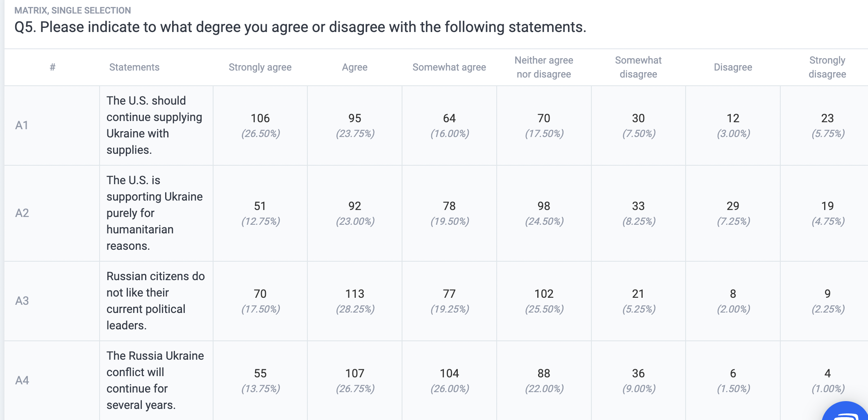Screen dimensions: 868x420
Task: Click the Q5 question title text
Action: click(x=300, y=27)
